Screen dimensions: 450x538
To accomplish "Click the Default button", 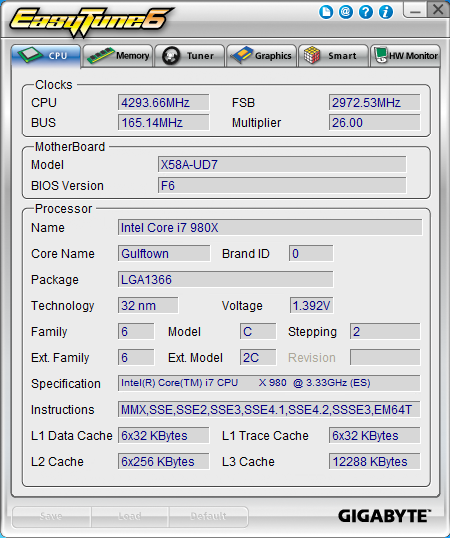I will (208, 516).
